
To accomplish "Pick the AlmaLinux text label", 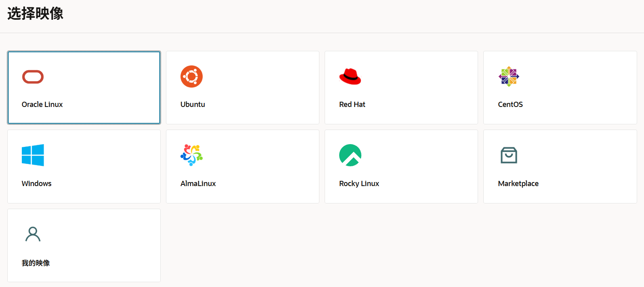I will tap(198, 184).
